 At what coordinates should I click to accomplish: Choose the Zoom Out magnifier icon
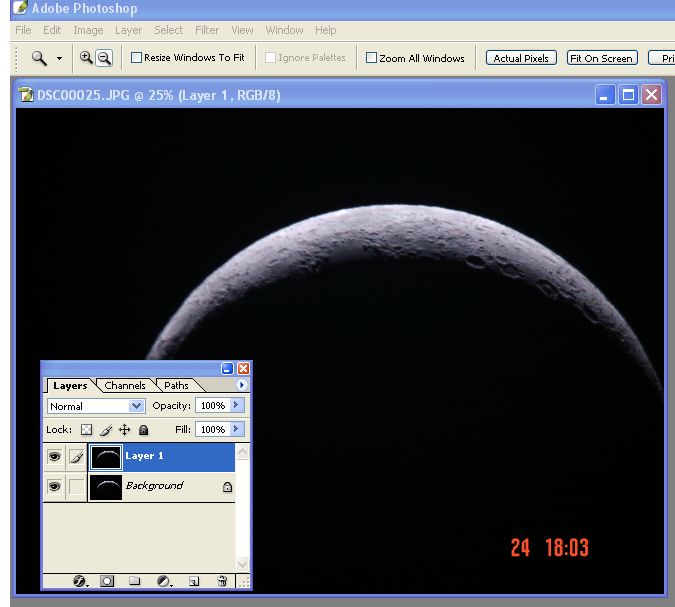pyautogui.click(x=104, y=58)
